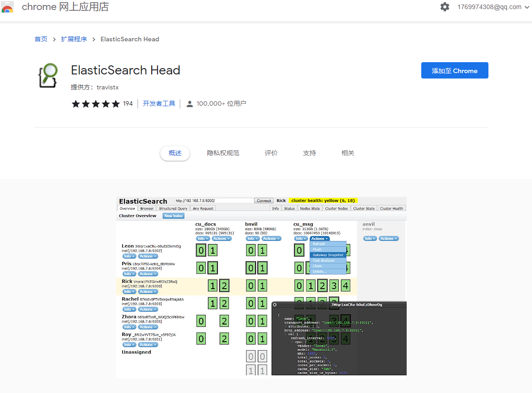The width and height of the screenshot is (532, 393).
Task: Select the 概述 tab
Action: coord(175,153)
